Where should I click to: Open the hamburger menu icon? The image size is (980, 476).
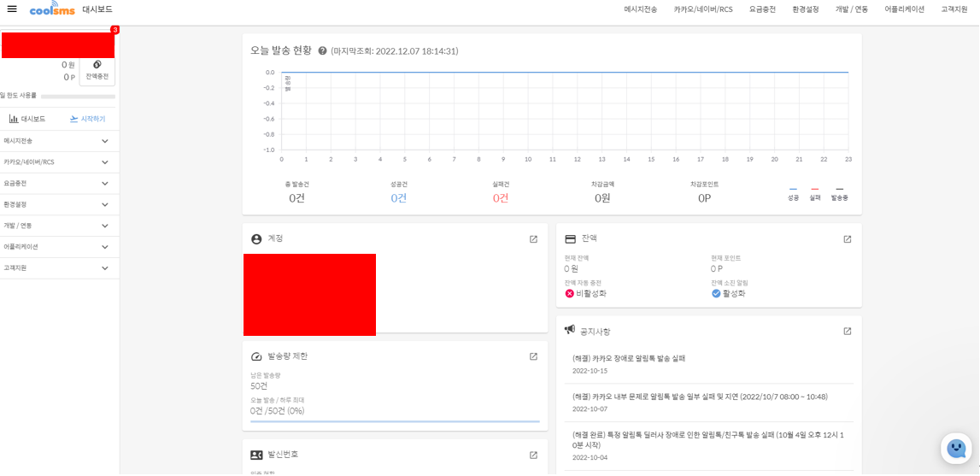[x=12, y=9]
